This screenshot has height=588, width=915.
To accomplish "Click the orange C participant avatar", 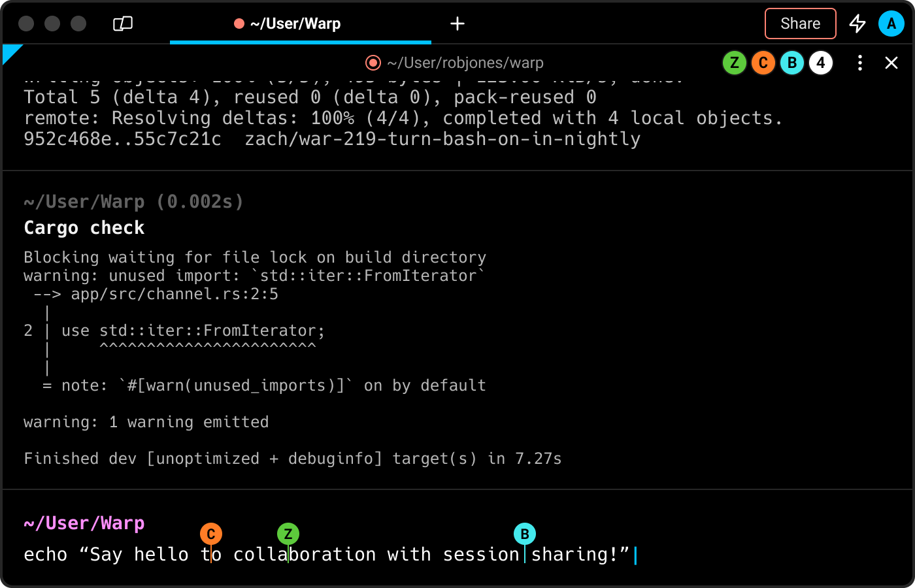I will (x=763, y=63).
